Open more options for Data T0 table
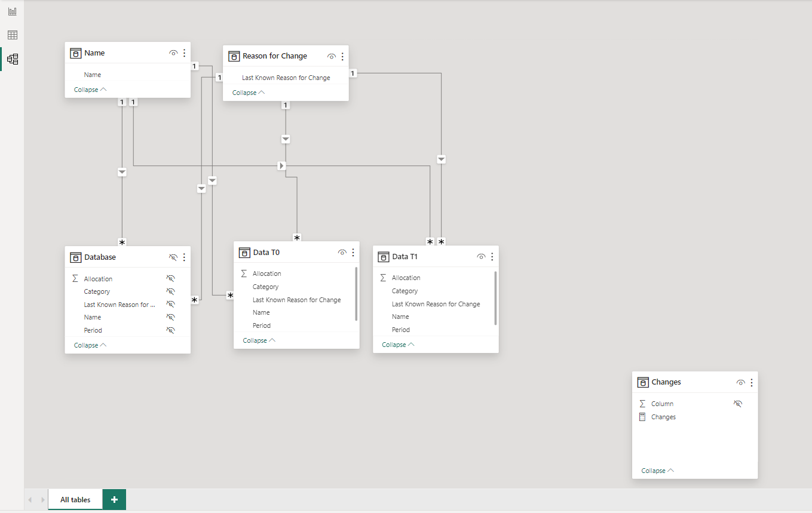Viewport: 812px width, 513px height. [353, 253]
